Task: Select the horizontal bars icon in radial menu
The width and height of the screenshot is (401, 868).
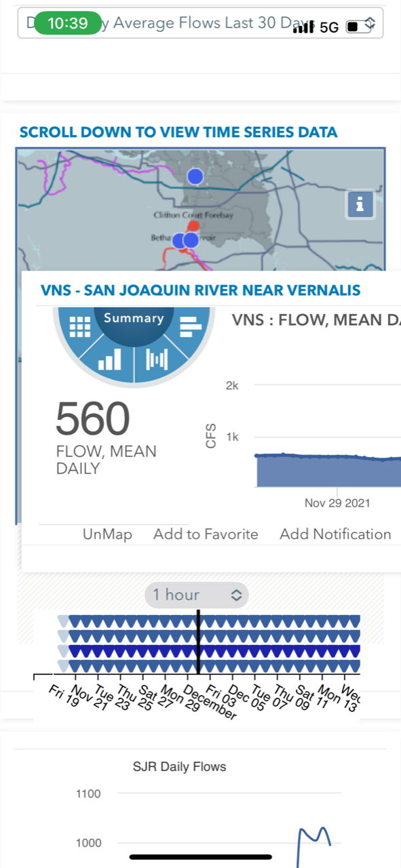Action: (187, 327)
